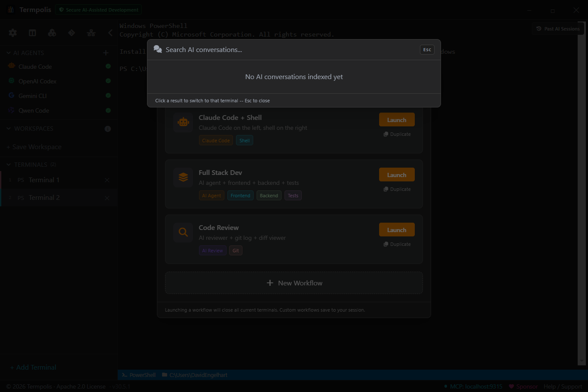This screenshot has height=392, width=588.
Task: Collapse the AI AGENTS section
Action: (x=9, y=53)
